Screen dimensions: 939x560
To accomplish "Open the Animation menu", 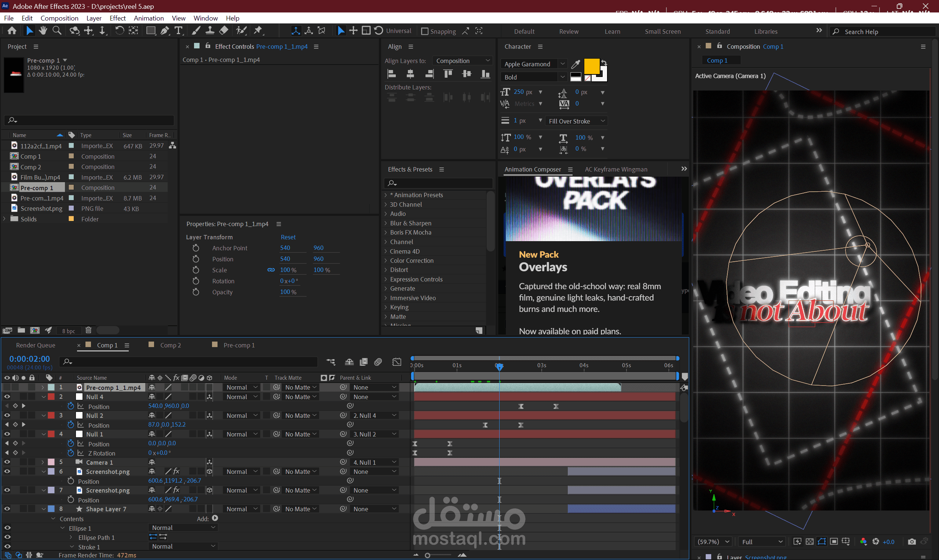I will tap(149, 18).
